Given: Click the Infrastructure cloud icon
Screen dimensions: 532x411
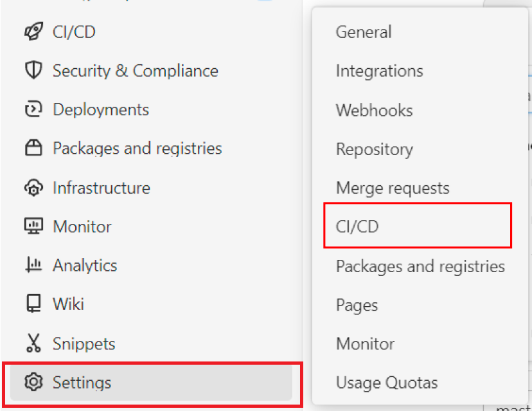Looking at the screenshot, I should (33, 188).
